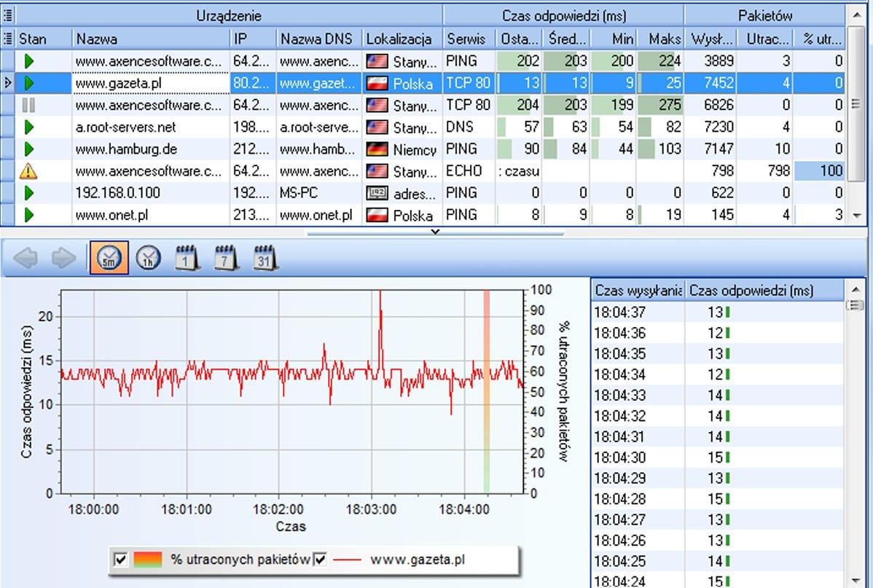The height and width of the screenshot is (588, 873).
Task: Click the 7452 packets sent cell
Action: point(710,83)
